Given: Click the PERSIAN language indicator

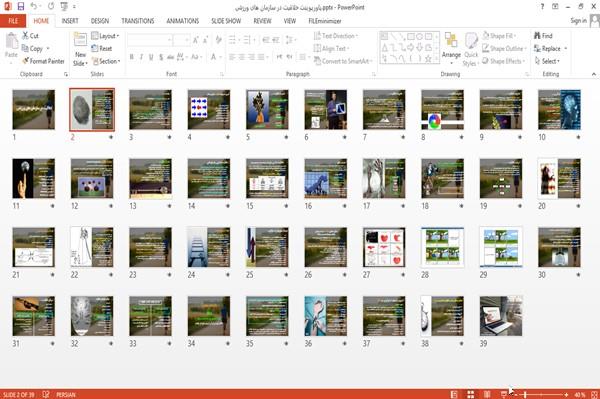Looking at the screenshot, I should point(66,394).
